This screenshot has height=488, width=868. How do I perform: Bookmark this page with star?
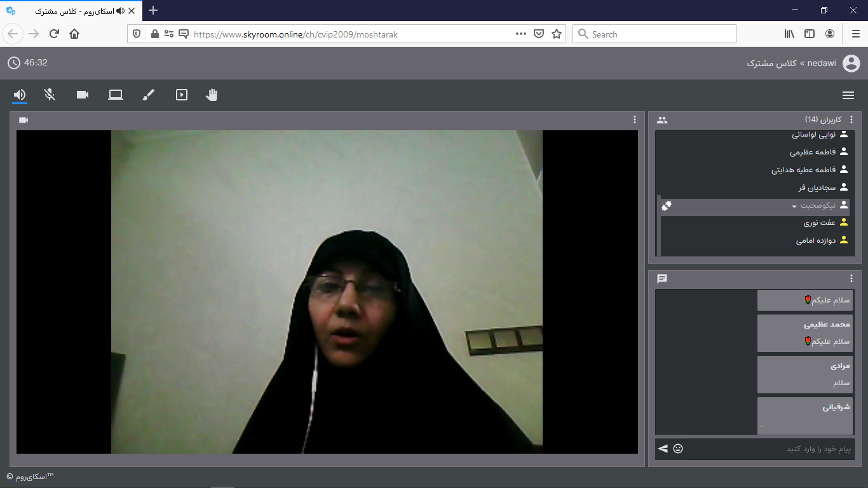tap(557, 34)
